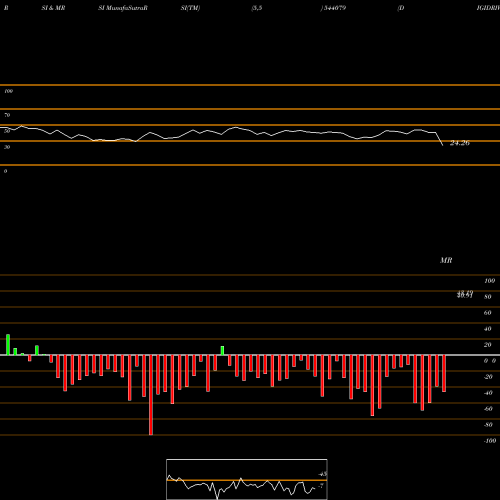
Task: Click the MR label above histogram
Action: tap(446, 260)
